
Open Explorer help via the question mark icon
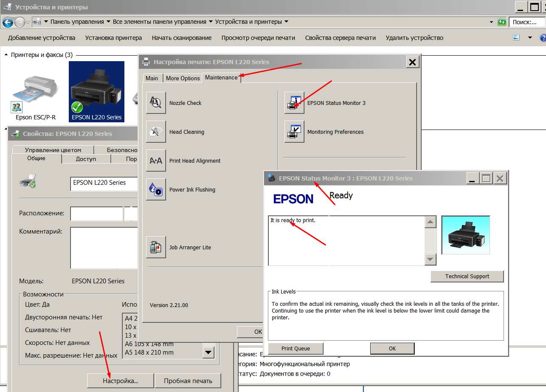(543, 38)
